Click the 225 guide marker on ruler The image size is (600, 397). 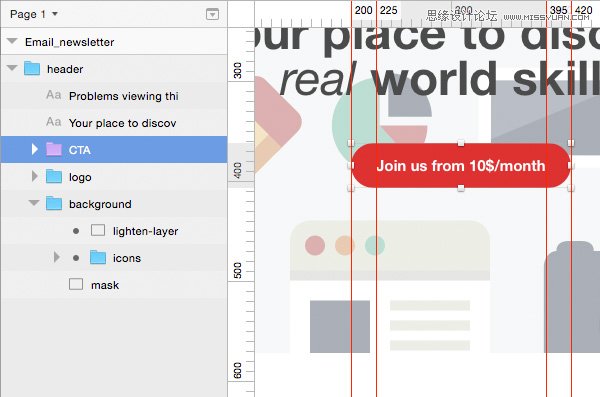tap(388, 10)
